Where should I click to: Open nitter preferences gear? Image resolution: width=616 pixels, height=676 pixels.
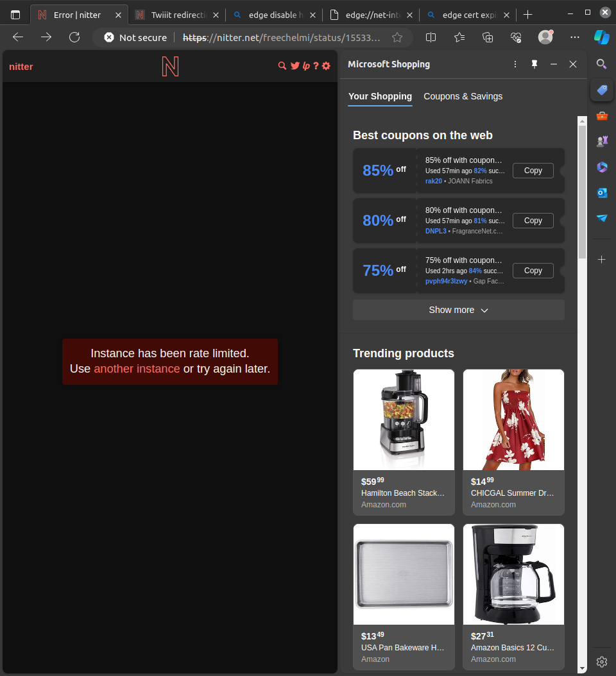pos(326,65)
